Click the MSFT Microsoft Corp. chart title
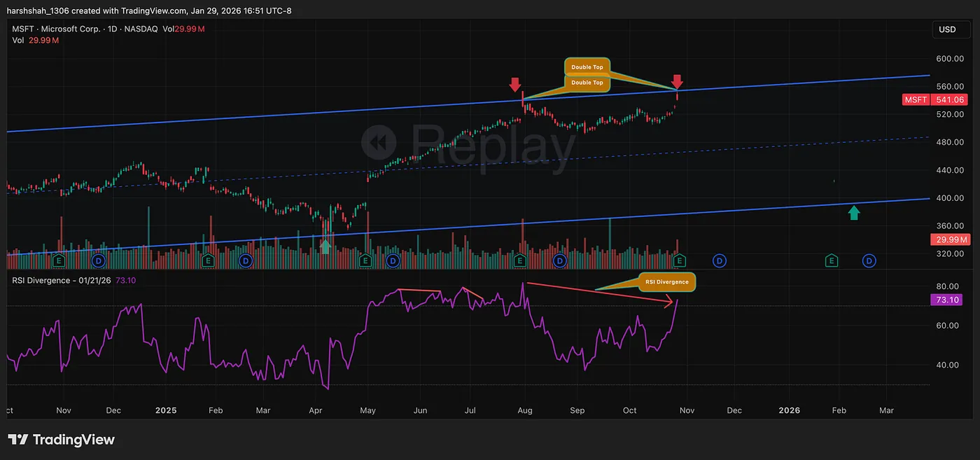Viewport: 980px width, 460px height. [x=55, y=29]
